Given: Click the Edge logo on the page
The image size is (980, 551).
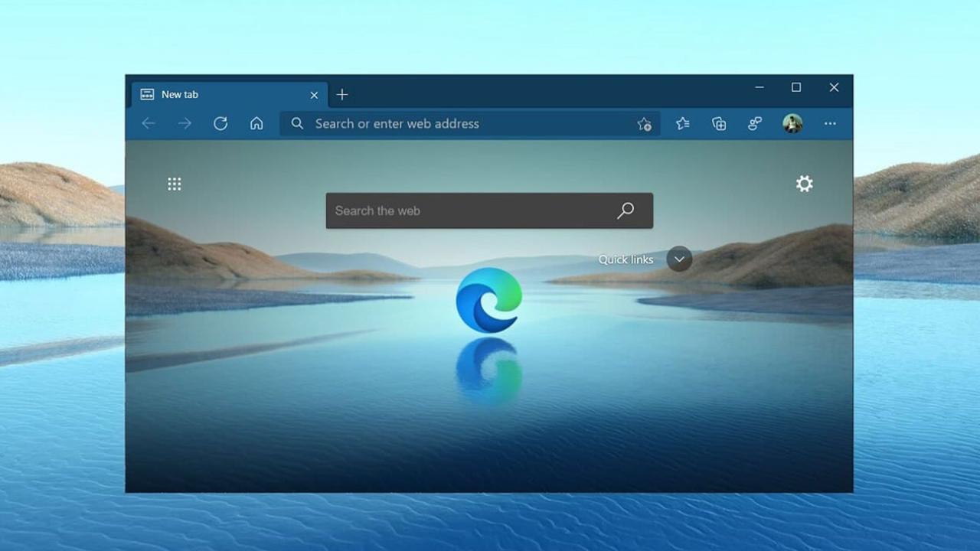Looking at the screenshot, I should (489, 300).
